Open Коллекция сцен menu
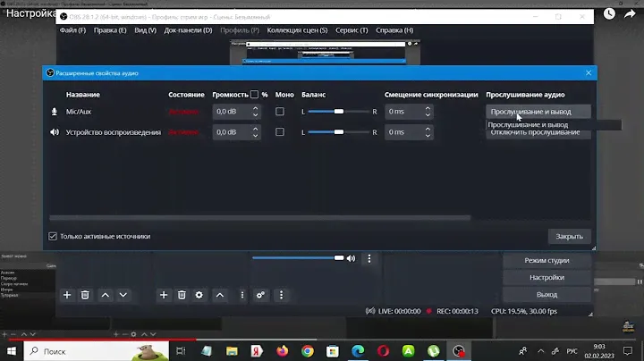 click(297, 29)
